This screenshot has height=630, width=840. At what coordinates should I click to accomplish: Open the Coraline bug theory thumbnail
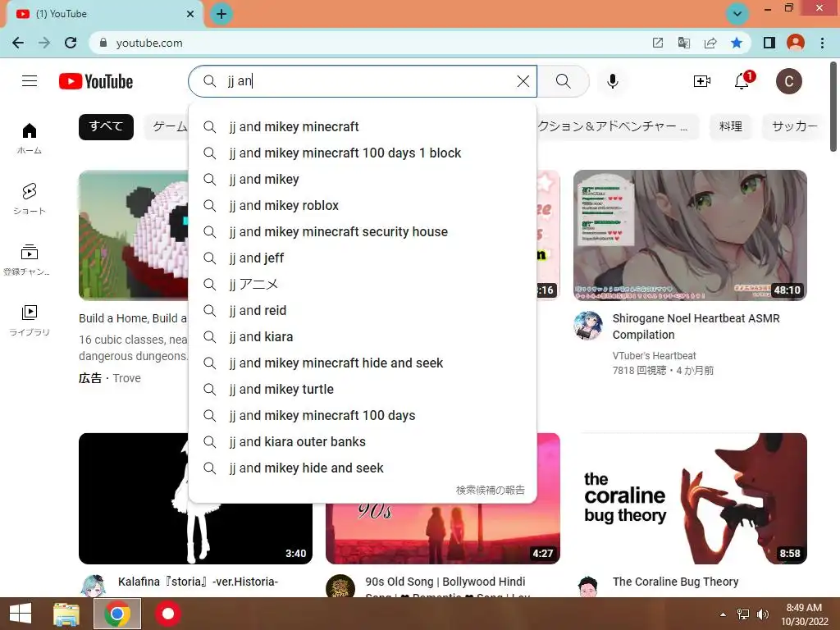point(690,498)
